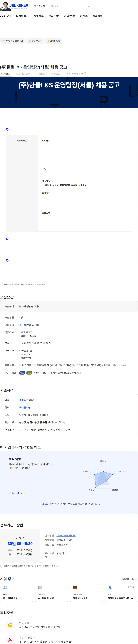Click the arrow after 비교해볼 수 있어요
Viewport: 138px width, 644px height.
click(100, 504)
